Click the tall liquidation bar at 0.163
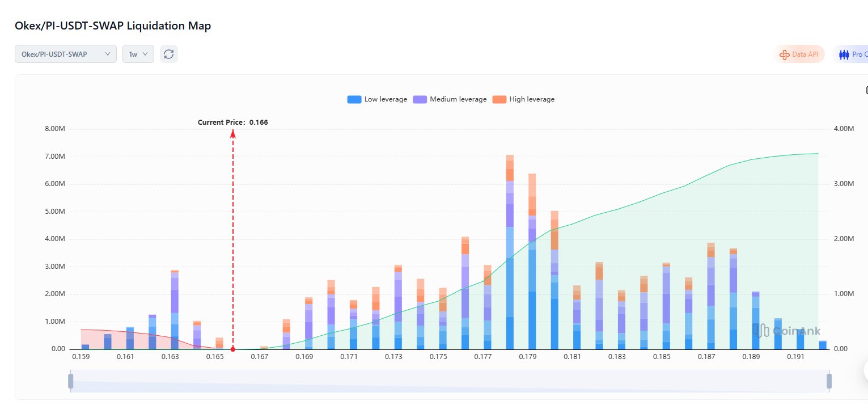This screenshot has height=405, width=868. click(x=175, y=312)
